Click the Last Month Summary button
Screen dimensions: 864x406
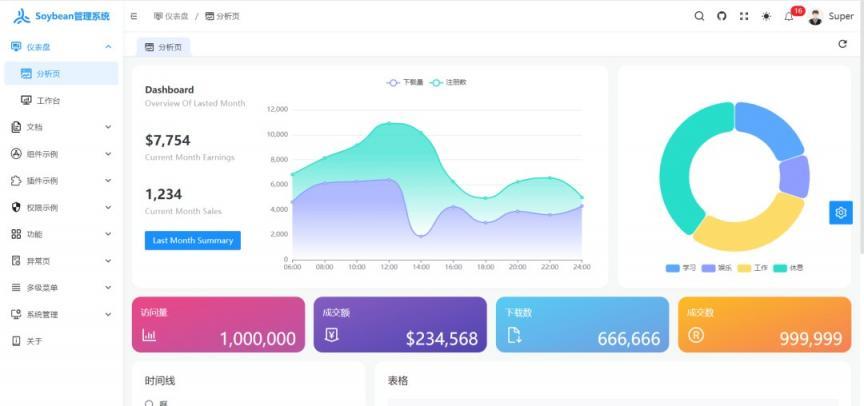[x=193, y=241]
